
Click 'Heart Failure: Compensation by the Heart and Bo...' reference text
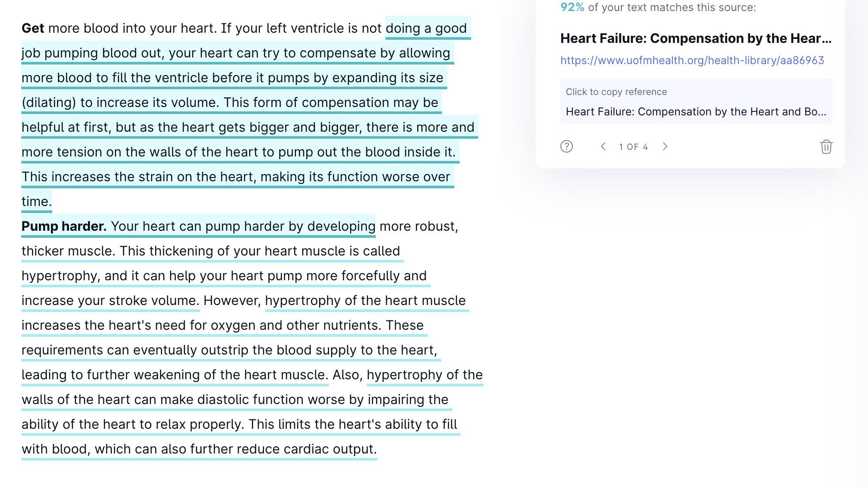(696, 112)
